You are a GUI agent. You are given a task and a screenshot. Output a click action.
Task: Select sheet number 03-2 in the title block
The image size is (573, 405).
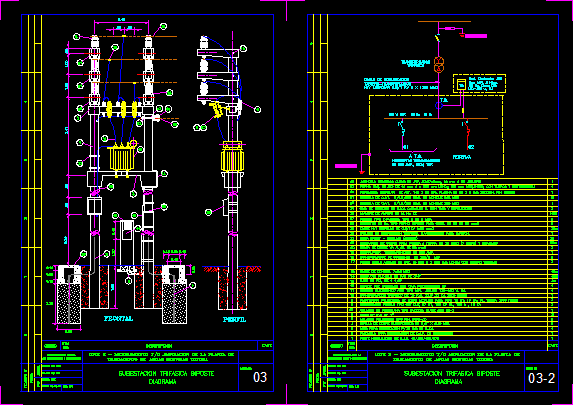click(542, 378)
